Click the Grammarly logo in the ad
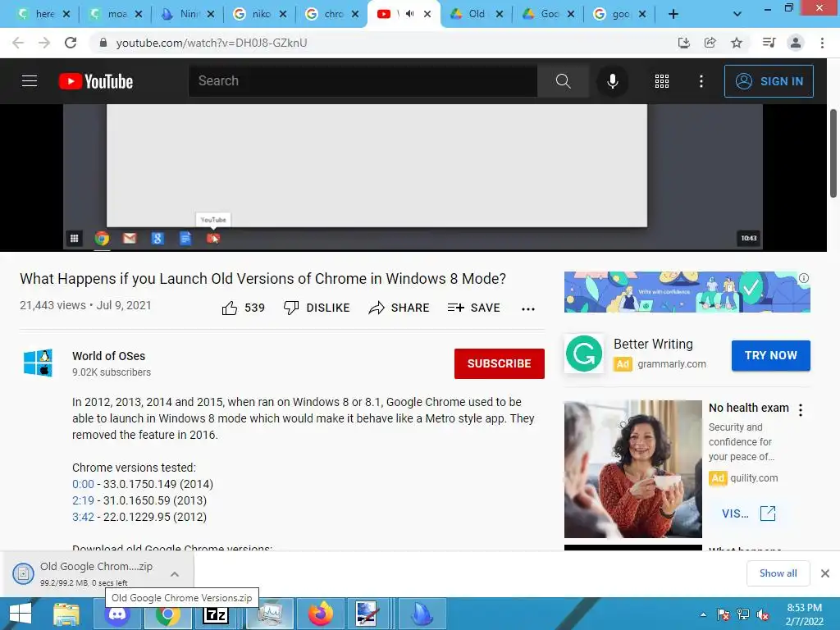 (584, 354)
